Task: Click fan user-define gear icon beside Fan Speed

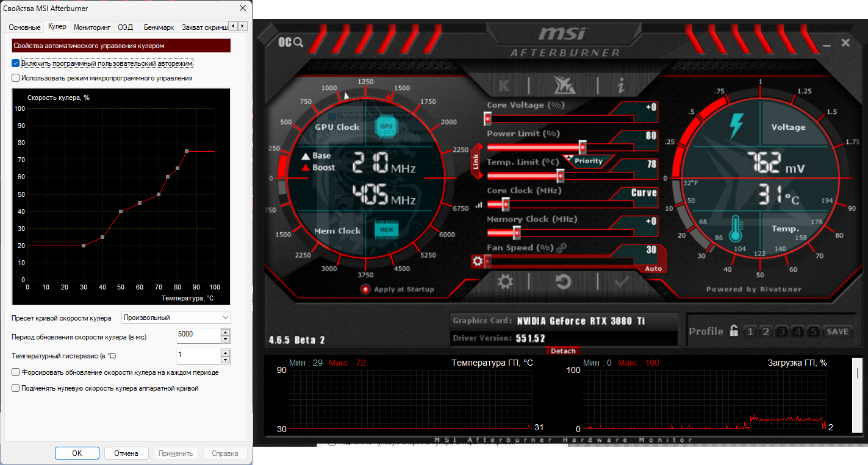Action: click(478, 261)
